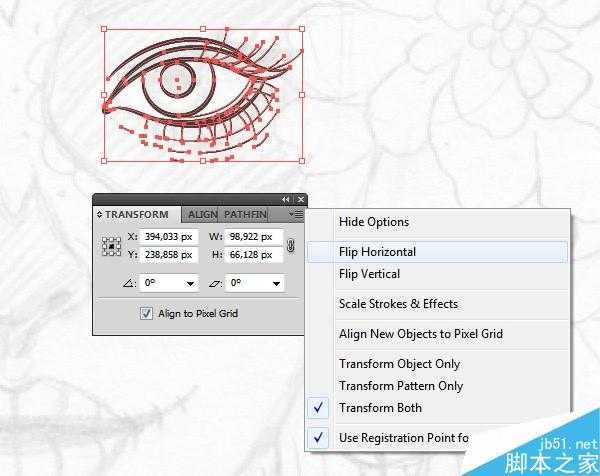Click the bottom-center bounding box handle
Viewport: 600px width, 476px height.
tap(203, 161)
